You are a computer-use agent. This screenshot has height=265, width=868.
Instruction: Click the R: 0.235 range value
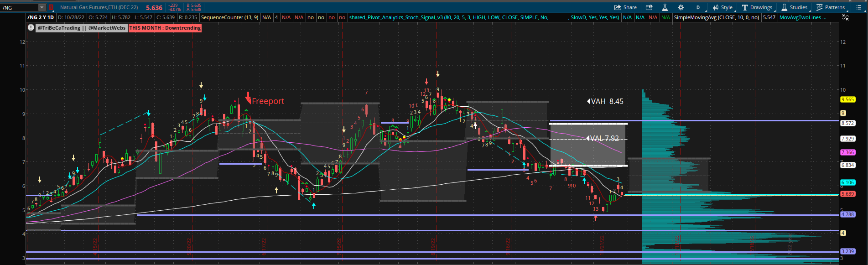188,17
